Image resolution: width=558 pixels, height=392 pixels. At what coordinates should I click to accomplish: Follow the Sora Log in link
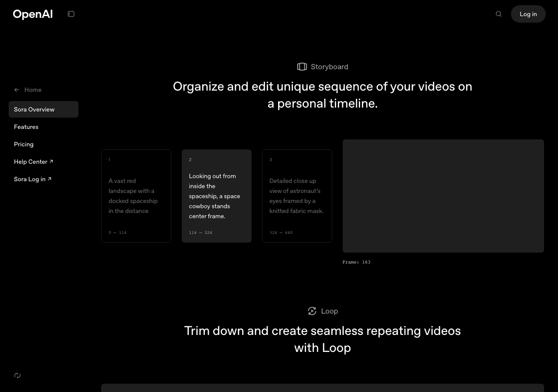pos(30,179)
